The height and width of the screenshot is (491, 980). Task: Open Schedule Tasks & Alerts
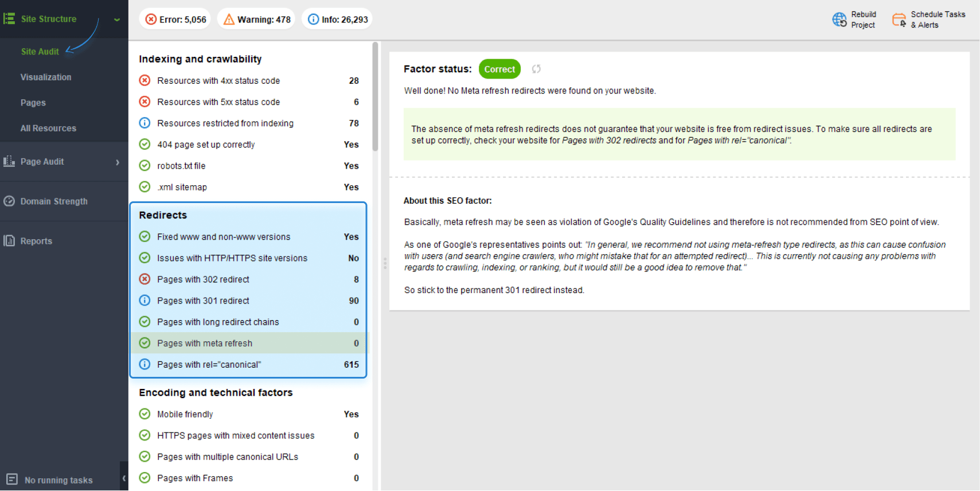point(938,20)
